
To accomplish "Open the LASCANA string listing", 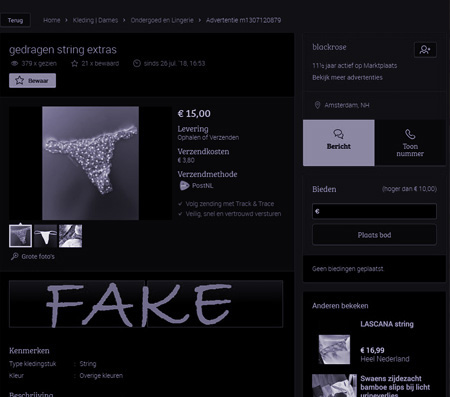I will pyautogui.click(x=387, y=324).
